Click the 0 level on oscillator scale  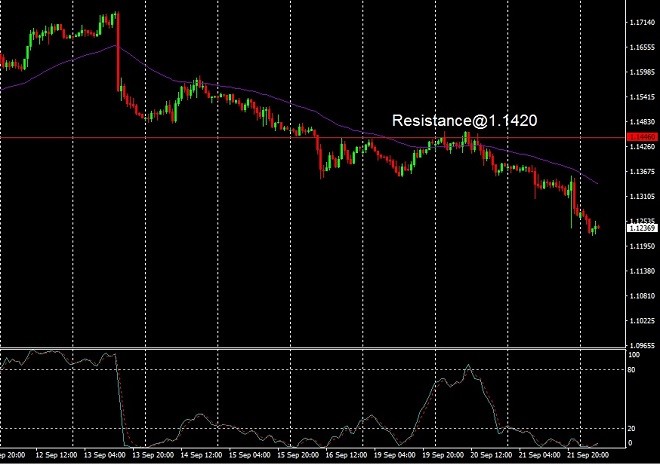(630, 443)
